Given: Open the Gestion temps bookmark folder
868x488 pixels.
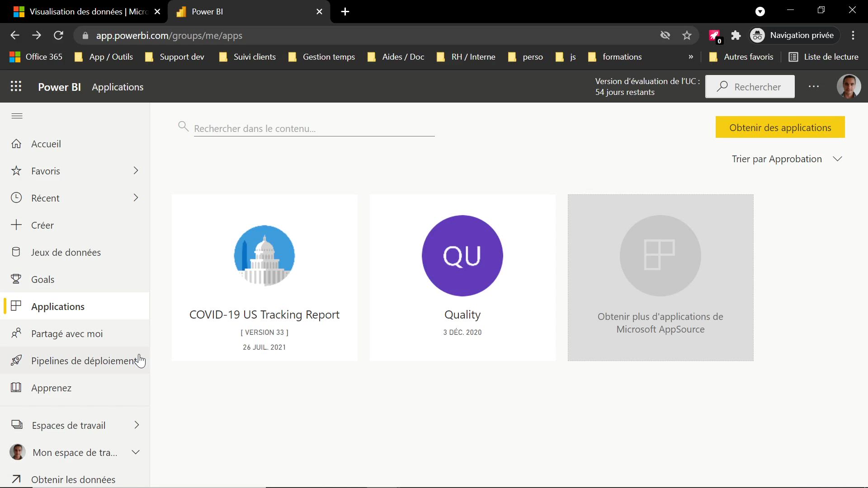Looking at the screenshot, I should coord(321,57).
